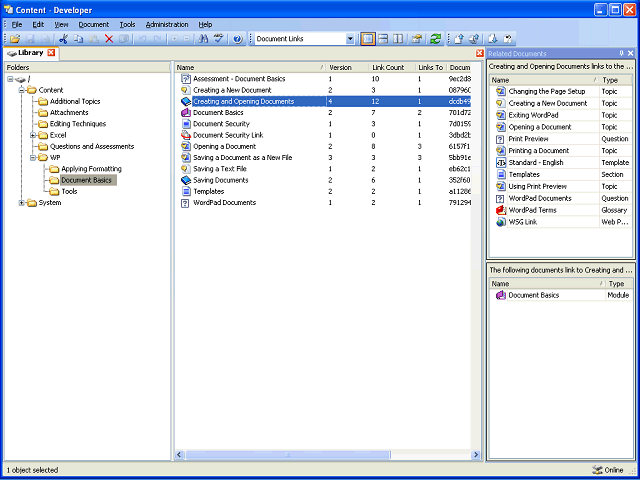640x480 pixels.
Task: Click the Open folder toolbar icon
Action: click(x=15, y=39)
